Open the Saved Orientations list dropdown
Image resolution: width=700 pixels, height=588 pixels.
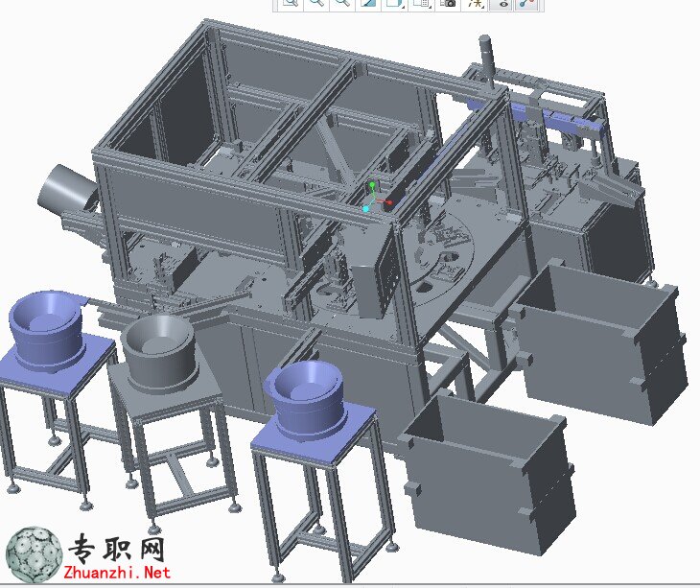click(x=422, y=3)
